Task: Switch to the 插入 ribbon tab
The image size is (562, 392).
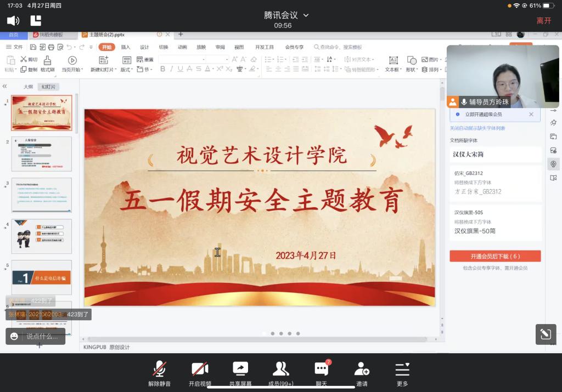Action: point(126,47)
